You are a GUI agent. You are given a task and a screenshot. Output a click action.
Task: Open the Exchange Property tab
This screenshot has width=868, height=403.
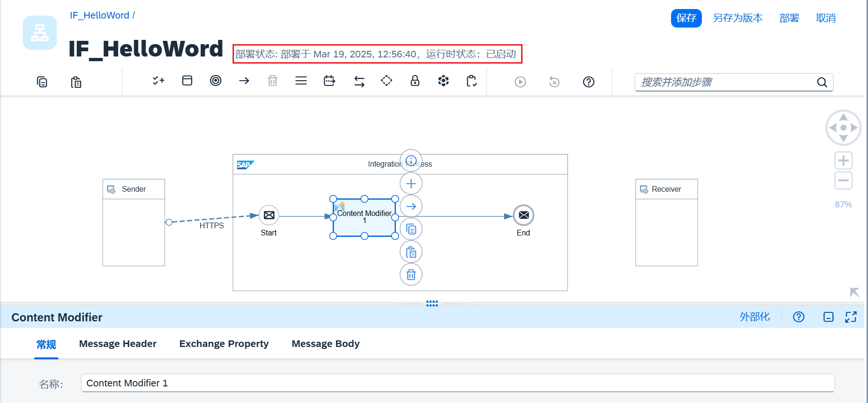click(x=224, y=344)
